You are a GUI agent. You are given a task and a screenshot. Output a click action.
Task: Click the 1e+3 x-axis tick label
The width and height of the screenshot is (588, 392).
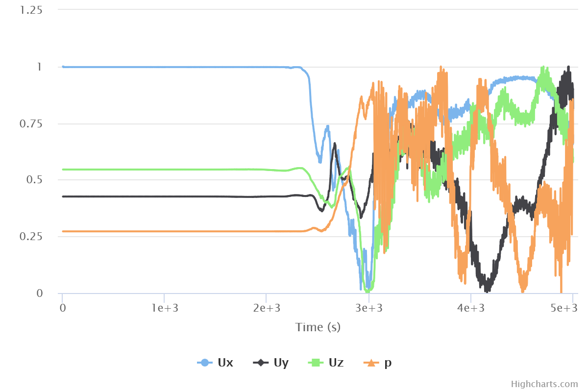(164, 308)
